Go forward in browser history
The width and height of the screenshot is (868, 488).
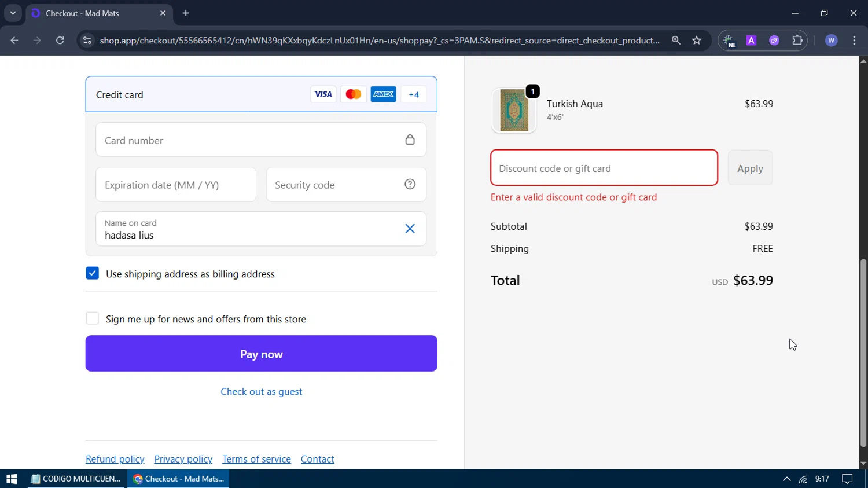[37, 41]
